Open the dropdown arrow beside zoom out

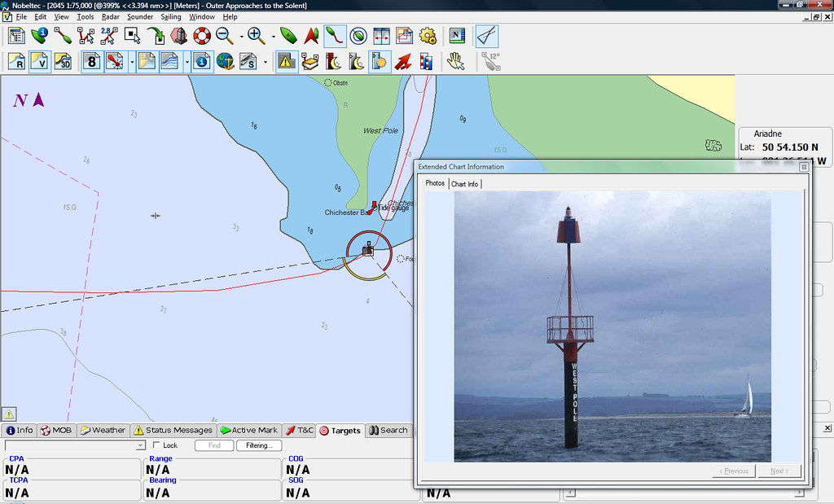point(241,36)
